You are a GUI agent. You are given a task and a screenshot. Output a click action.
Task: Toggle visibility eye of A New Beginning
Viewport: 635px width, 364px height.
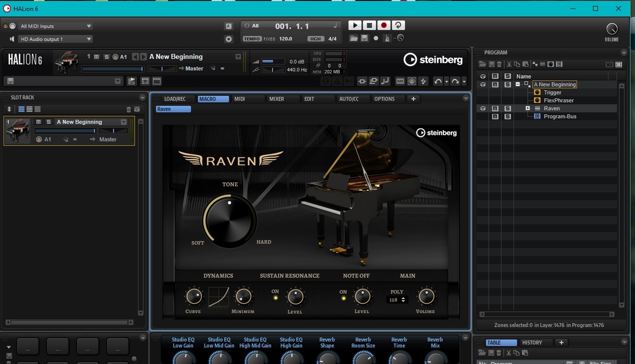point(483,84)
